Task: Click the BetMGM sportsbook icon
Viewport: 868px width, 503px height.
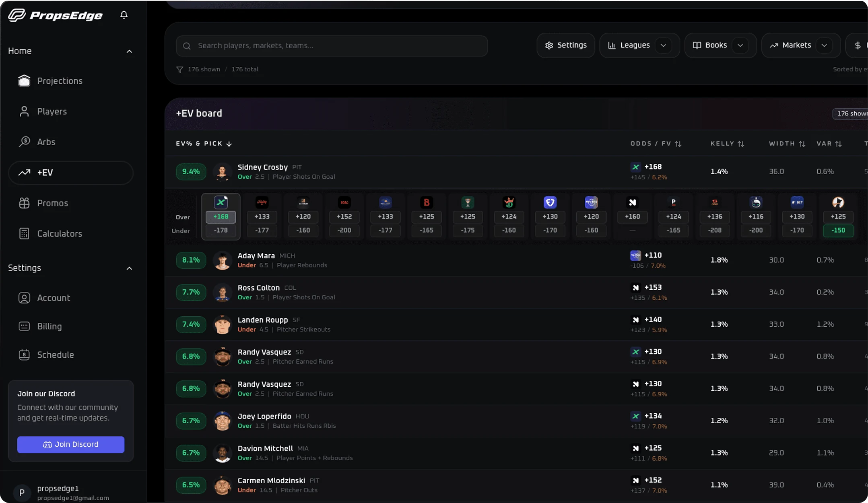Action: (303, 202)
